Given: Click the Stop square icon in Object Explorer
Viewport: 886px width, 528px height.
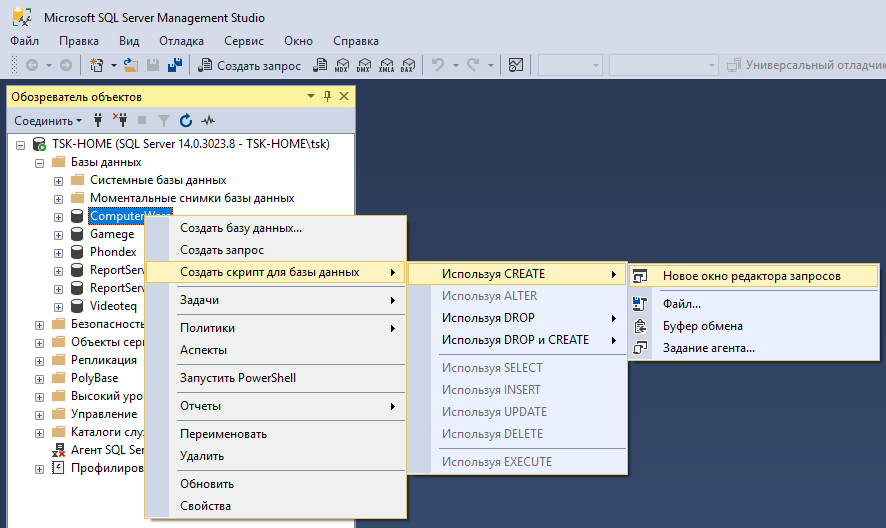Looking at the screenshot, I should [142, 120].
